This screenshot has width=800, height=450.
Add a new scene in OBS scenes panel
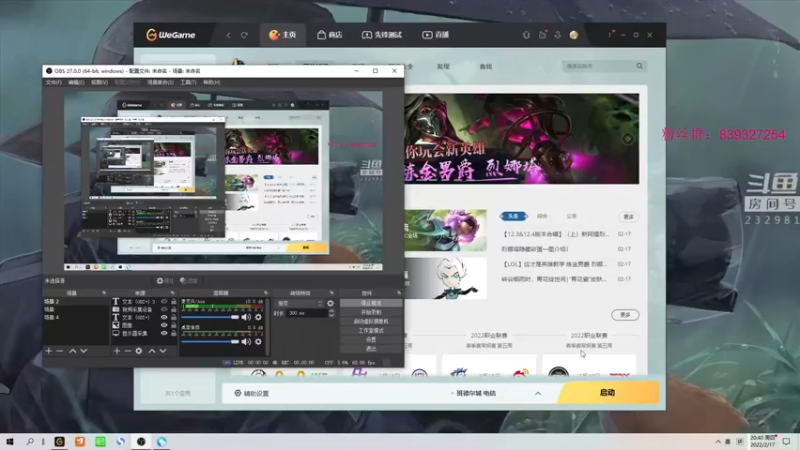(x=48, y=351)
